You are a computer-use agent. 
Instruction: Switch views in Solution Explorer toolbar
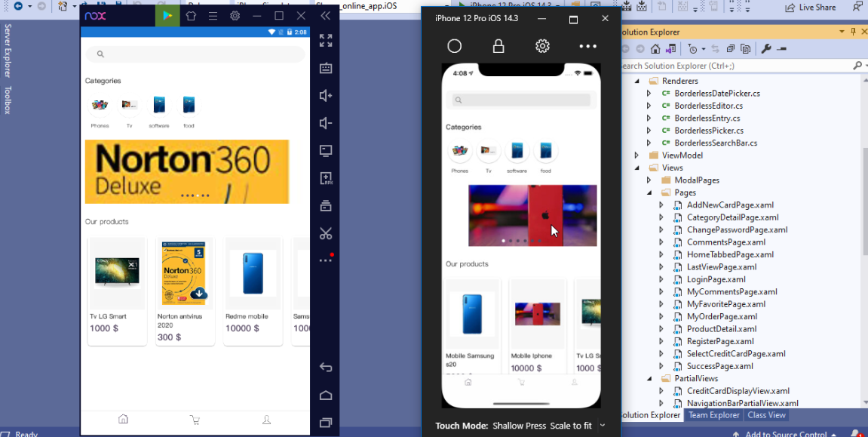(x=670, y=49)
